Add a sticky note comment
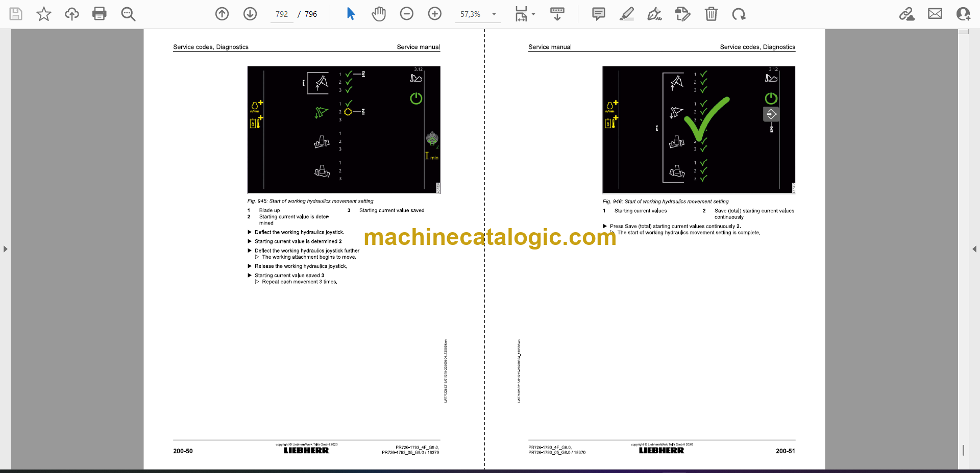The image size is (980, 473). (x=599, y=14)
